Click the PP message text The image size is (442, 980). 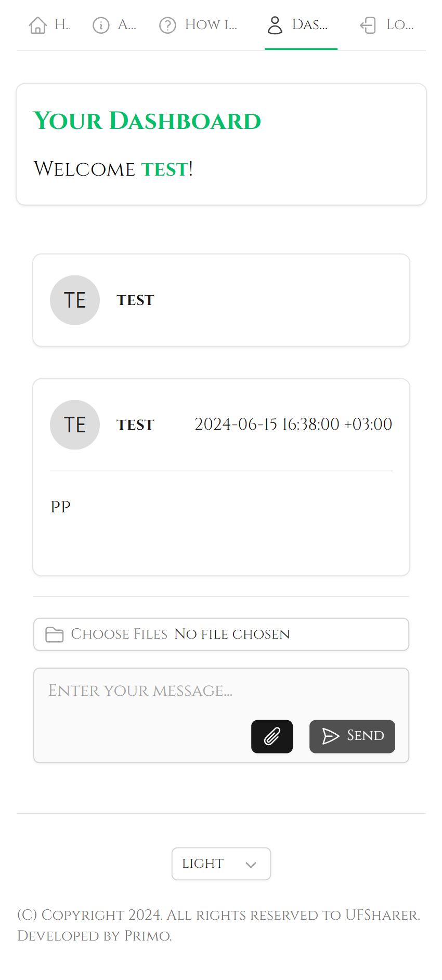coord(60,507)
